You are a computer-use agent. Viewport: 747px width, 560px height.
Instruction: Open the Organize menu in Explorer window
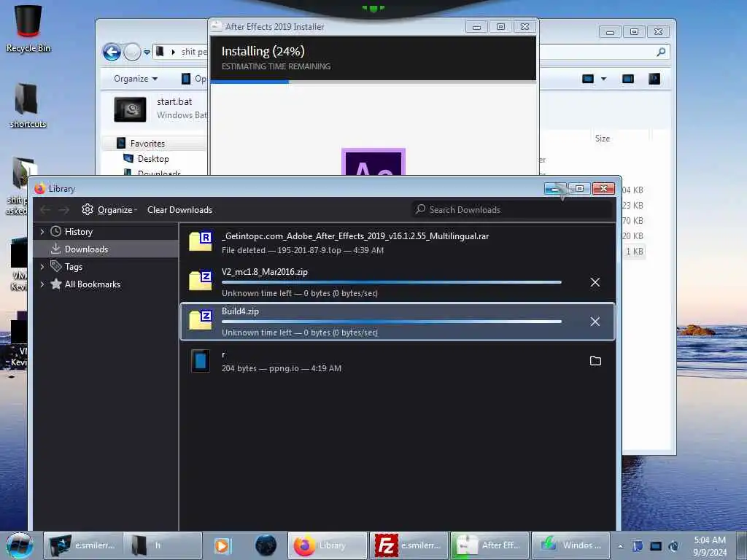pos(135,79)
